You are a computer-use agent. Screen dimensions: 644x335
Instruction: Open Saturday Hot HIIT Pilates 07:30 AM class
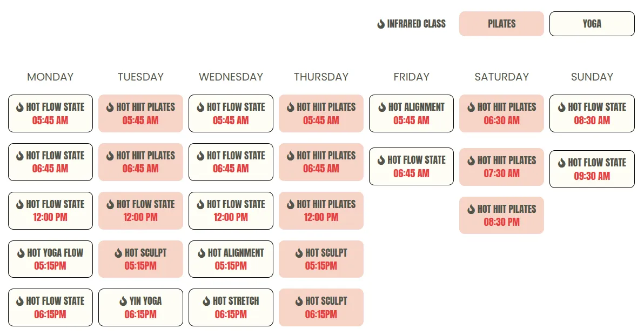[x=501, y=166]
